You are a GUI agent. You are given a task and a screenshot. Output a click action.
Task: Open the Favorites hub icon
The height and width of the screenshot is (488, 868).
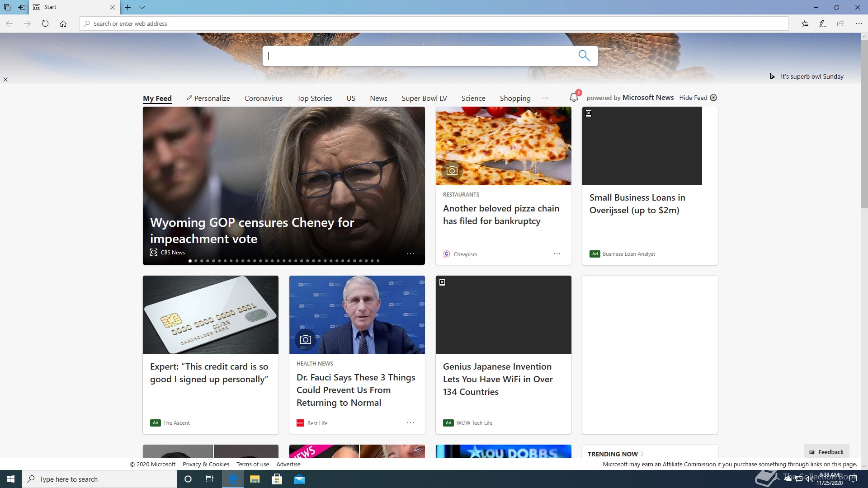pos(805,23)
